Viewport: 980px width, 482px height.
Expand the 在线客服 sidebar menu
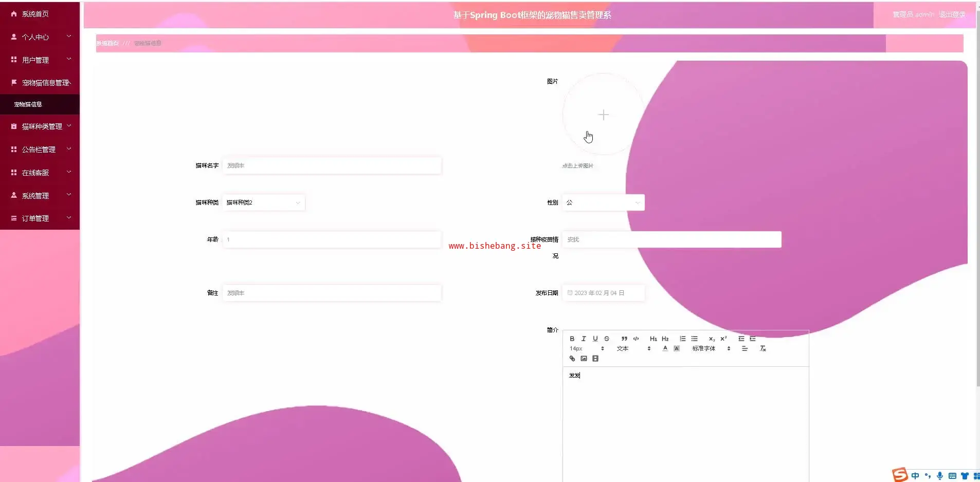(40, 173)
